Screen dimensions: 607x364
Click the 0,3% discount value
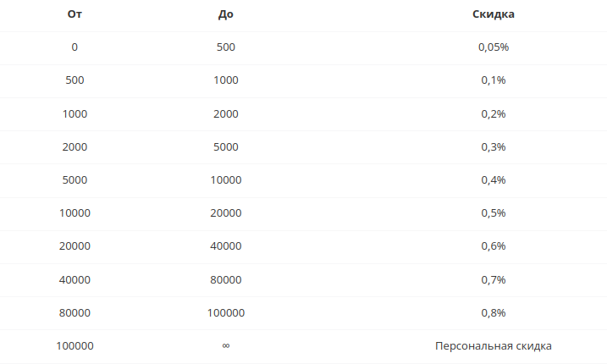(x=494, y=146)
